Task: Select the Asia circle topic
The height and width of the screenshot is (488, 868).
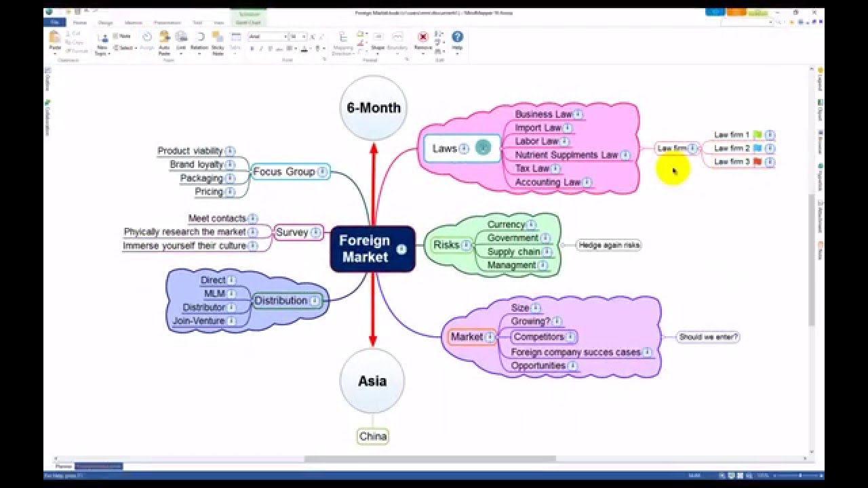Action: pyautogui.click(x=372, y=381)
